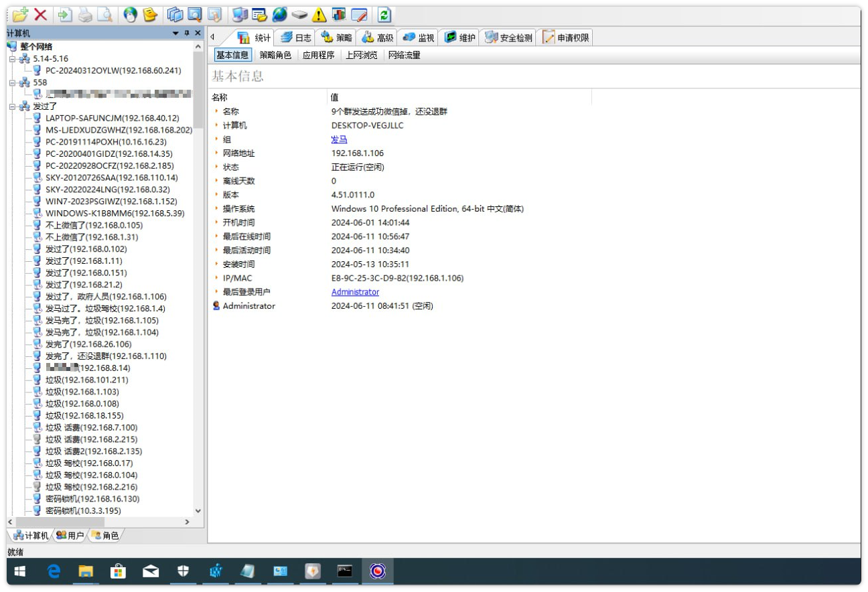Collapse the 558 group in the tree
This screenshot has height=592, width=868.
coord(12,82)
